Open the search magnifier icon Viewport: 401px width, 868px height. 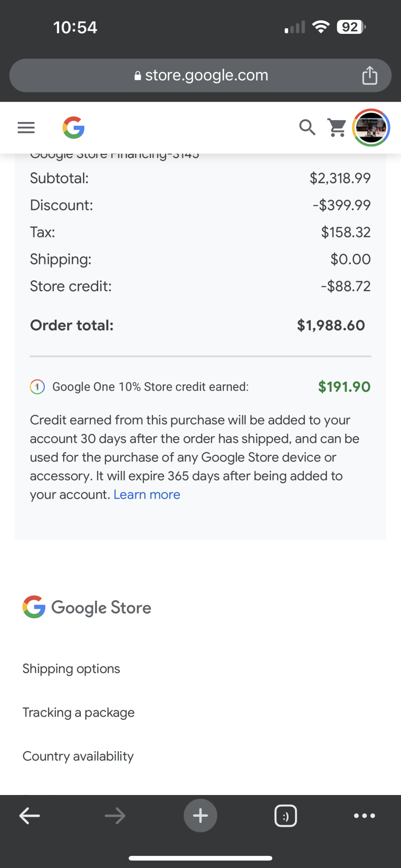pos(307,128)
